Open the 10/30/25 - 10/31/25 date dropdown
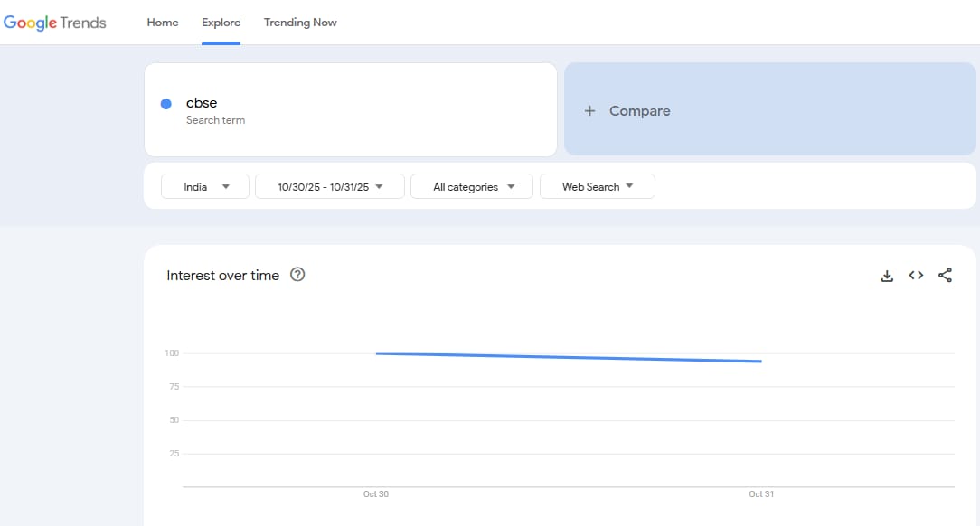Screen dimensions: 980x526 [330, 186]
